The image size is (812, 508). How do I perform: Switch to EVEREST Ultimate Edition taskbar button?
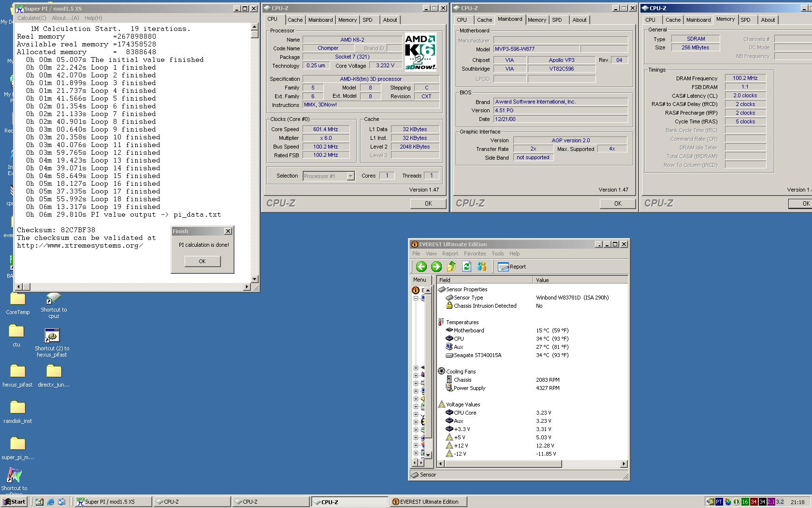coord(428,502)
